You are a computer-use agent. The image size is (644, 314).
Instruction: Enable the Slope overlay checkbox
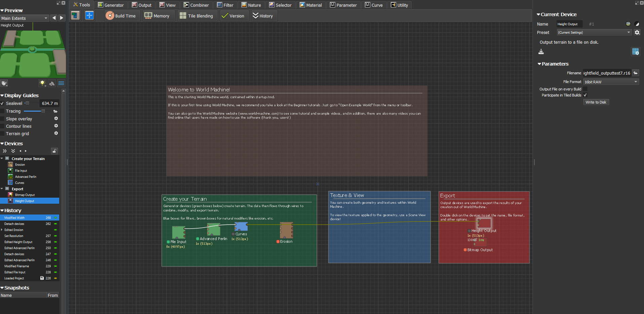(x=2, y=119)
